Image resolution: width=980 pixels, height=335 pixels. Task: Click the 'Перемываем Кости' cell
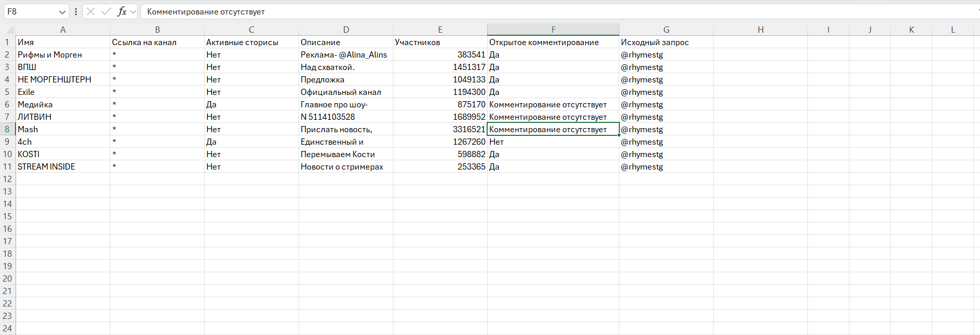click(x=346, y=154)
